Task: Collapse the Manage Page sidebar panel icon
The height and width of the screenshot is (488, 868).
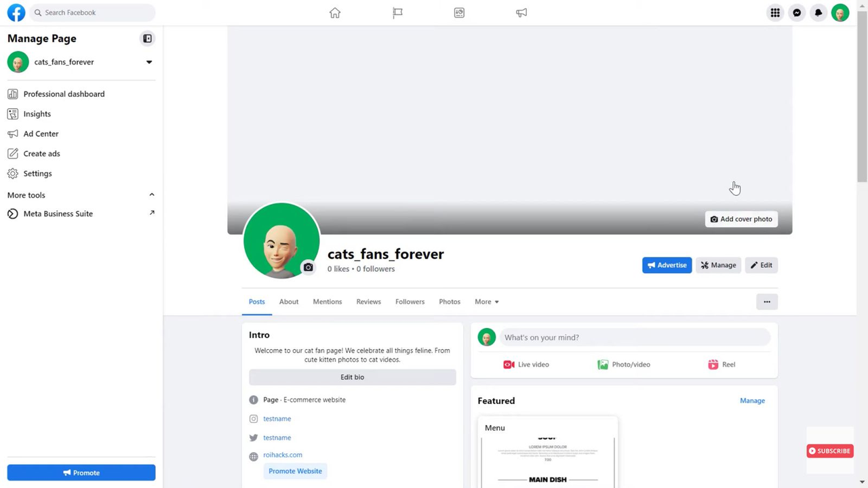Action: click(147, 39)
